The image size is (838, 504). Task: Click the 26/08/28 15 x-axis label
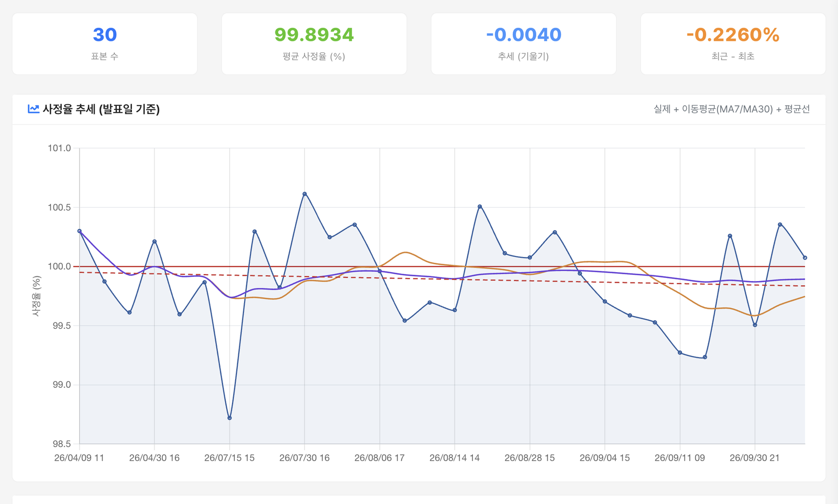pos(530,458)
